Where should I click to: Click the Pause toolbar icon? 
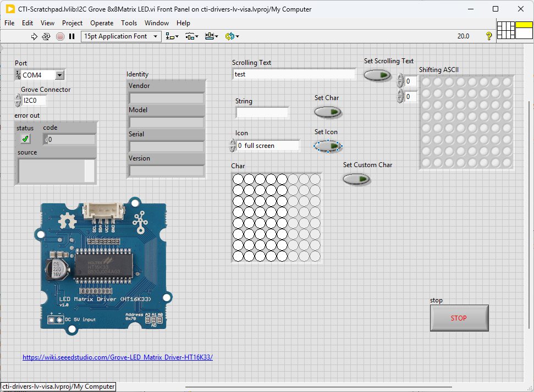(71, 36)
